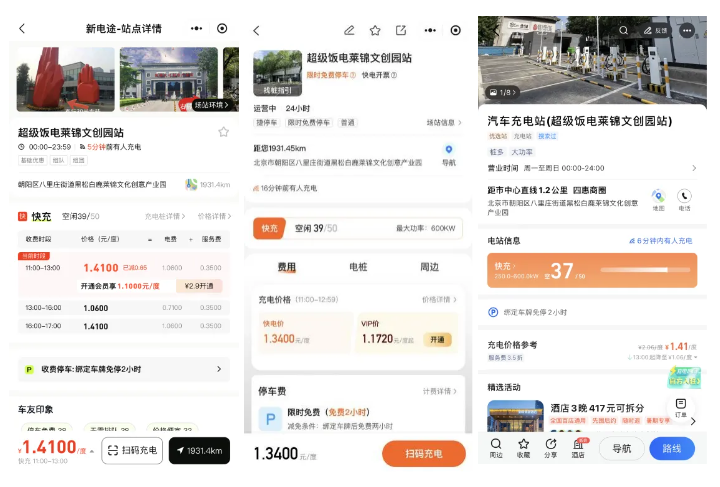The width and height of the screenshot is (720, 487).
Task: Tap 限时免费停车 info label
Action: [331, 75]
